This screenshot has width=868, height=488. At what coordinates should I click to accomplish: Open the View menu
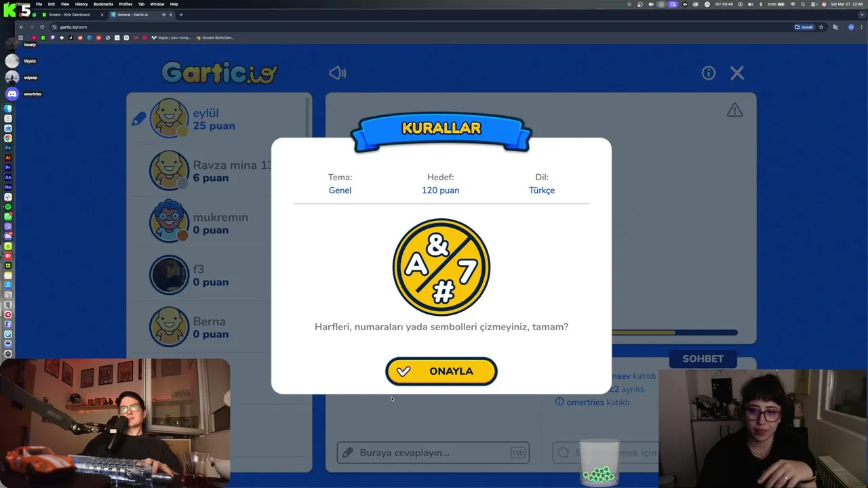click(65, 4)
